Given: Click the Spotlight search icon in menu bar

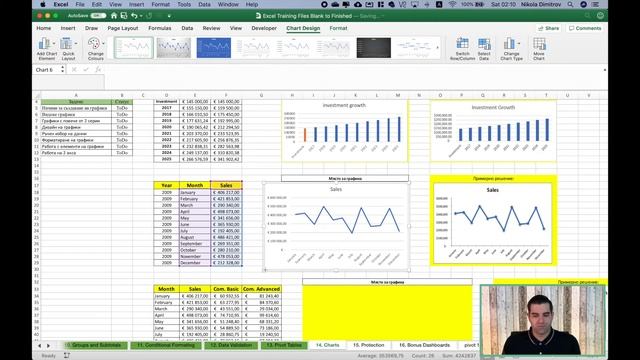Looking at the screenshot, I should (x=570, y=4).
